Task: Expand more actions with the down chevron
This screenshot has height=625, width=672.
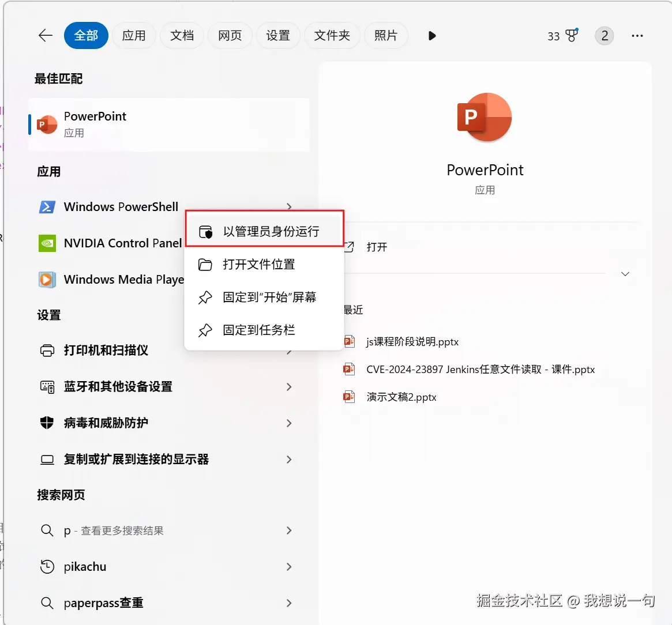Action: (625, 274)
